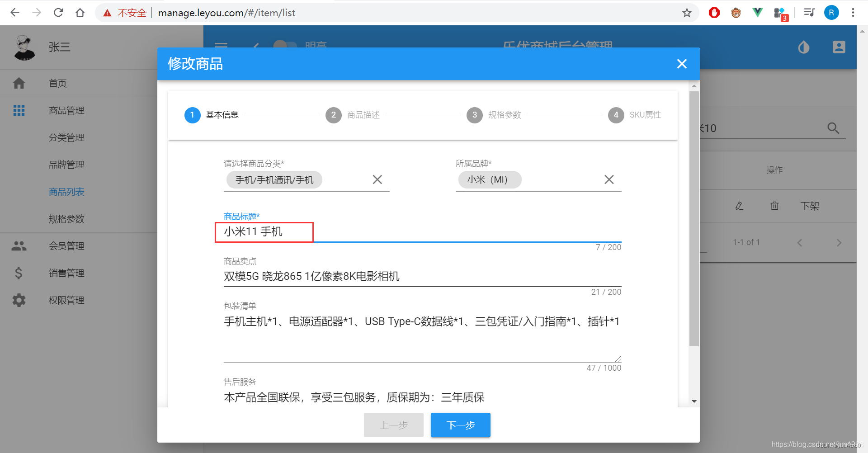Expand 权限管理 menu group

click(x=66, y=300)
